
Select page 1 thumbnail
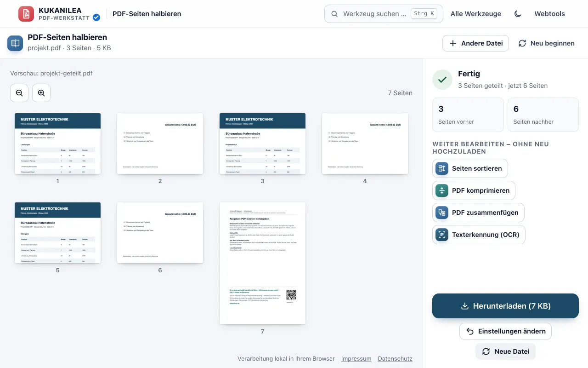57,144
